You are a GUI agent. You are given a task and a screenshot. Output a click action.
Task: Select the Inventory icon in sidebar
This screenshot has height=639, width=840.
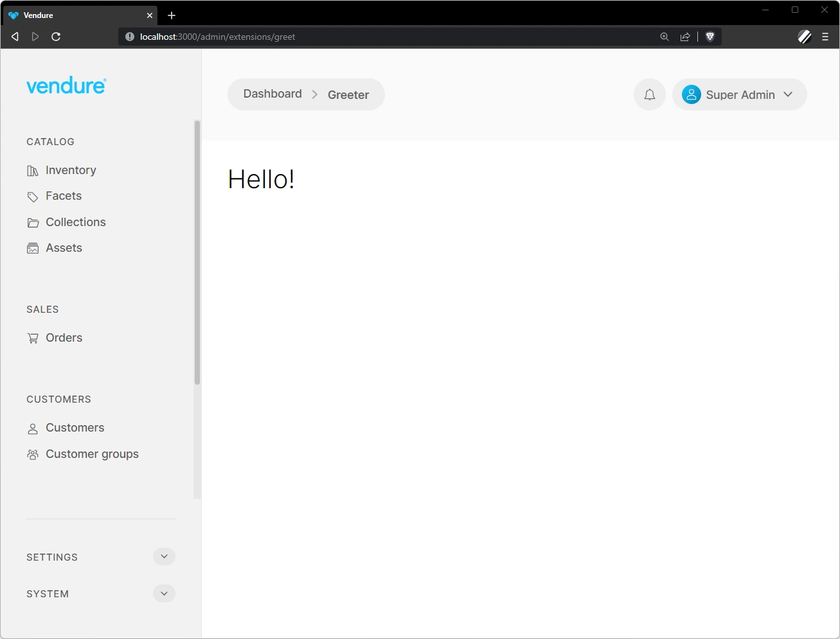click(x=33, y=170)
